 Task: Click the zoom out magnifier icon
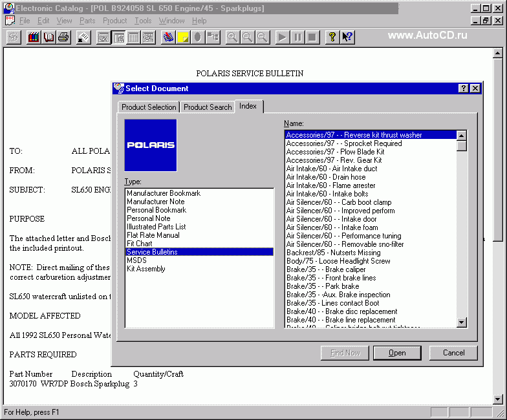[247, 37]
